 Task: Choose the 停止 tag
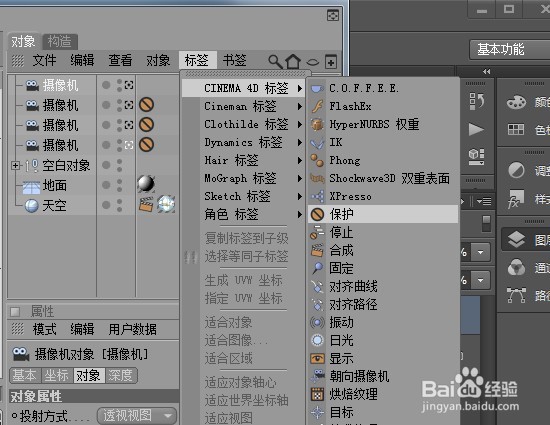point(383,232)
